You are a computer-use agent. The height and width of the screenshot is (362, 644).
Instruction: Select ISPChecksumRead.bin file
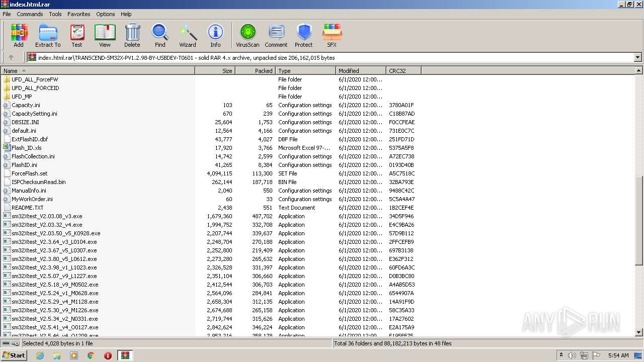pos(39,182)
